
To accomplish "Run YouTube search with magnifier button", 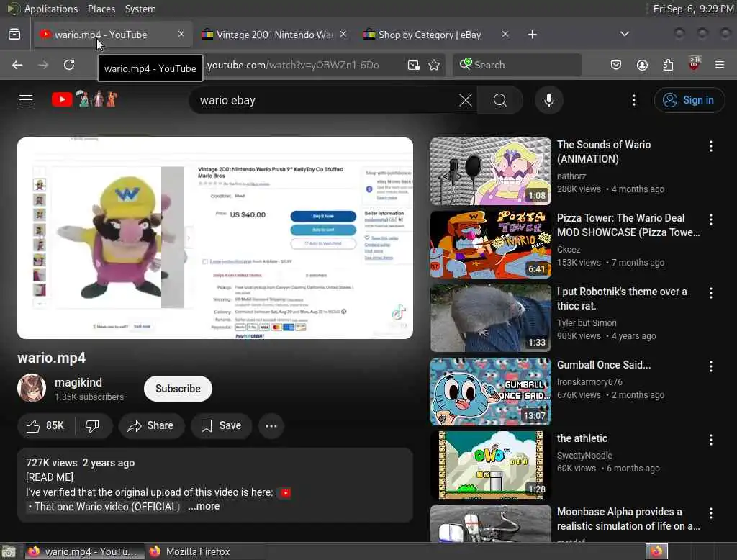I will tap(500, 100).
